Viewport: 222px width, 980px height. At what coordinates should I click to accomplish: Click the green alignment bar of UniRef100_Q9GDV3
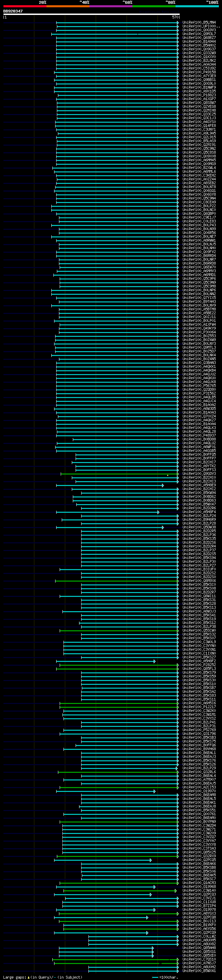point(120,474)
